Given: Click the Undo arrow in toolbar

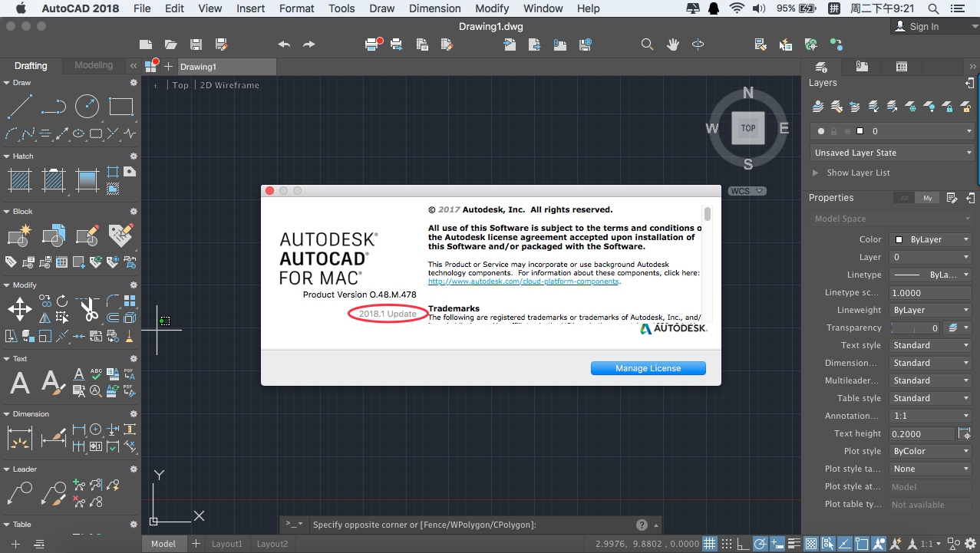Looking at the screenshot, I should pos(284,44).
